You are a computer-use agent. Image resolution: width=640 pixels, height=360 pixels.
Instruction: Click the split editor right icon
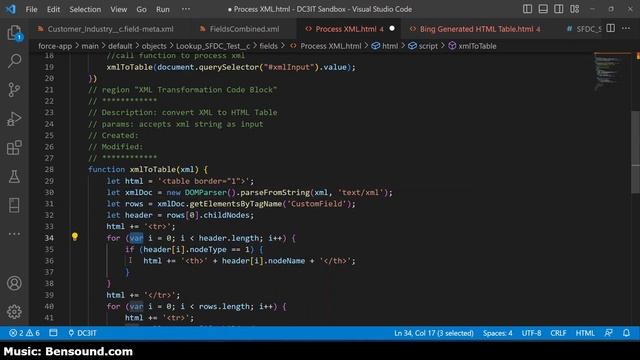[611, 28]
